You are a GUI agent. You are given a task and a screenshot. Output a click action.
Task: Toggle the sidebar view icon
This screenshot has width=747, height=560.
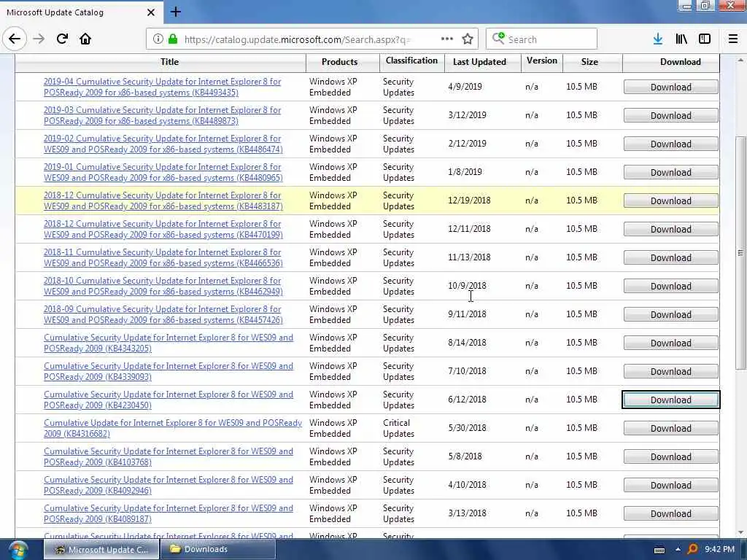(x=705, y=39)
